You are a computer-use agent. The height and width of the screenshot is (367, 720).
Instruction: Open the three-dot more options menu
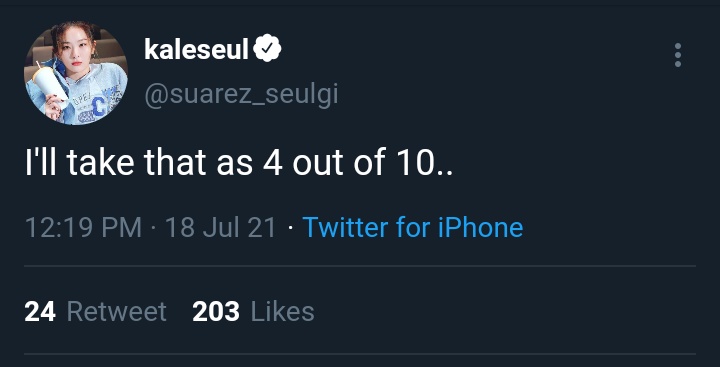tap(677, 55)
